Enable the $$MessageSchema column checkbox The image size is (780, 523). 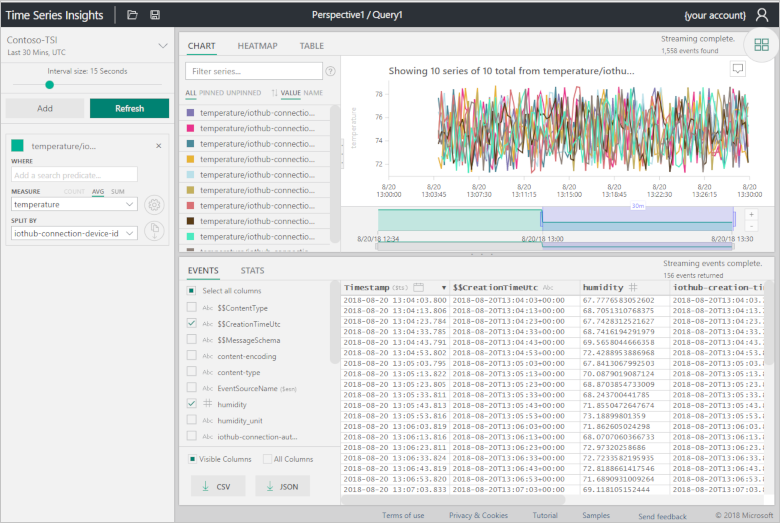[192, 339]
